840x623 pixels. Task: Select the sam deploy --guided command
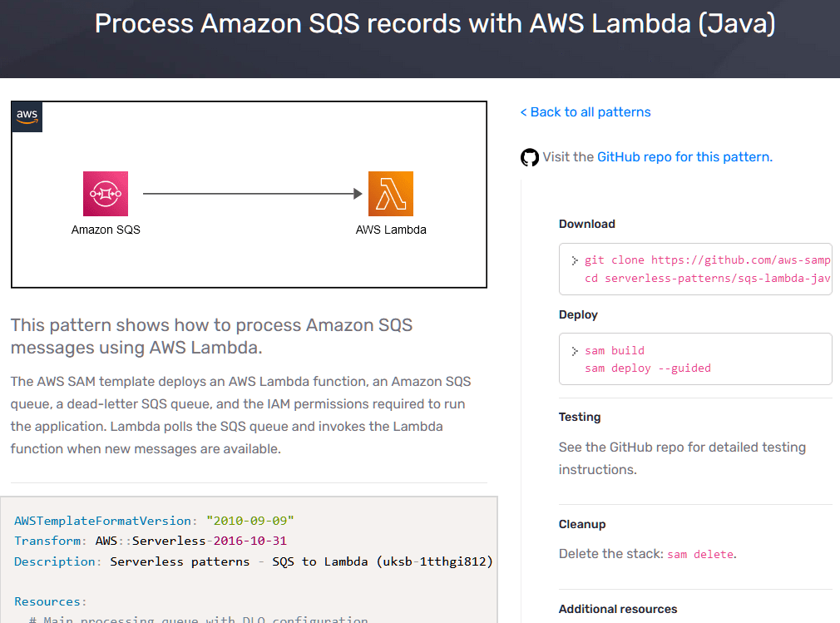pyautogui.click(x=648, y=368)
